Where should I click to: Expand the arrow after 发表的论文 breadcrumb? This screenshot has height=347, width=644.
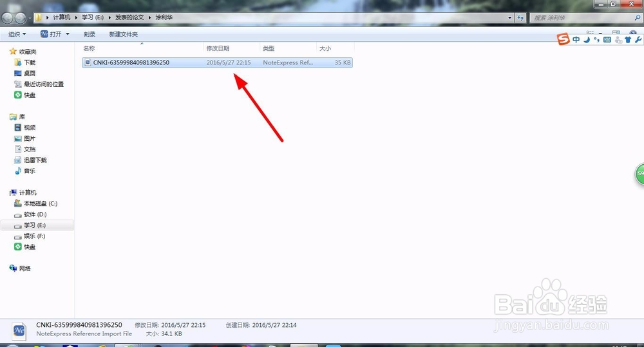(x=149, y=17)
